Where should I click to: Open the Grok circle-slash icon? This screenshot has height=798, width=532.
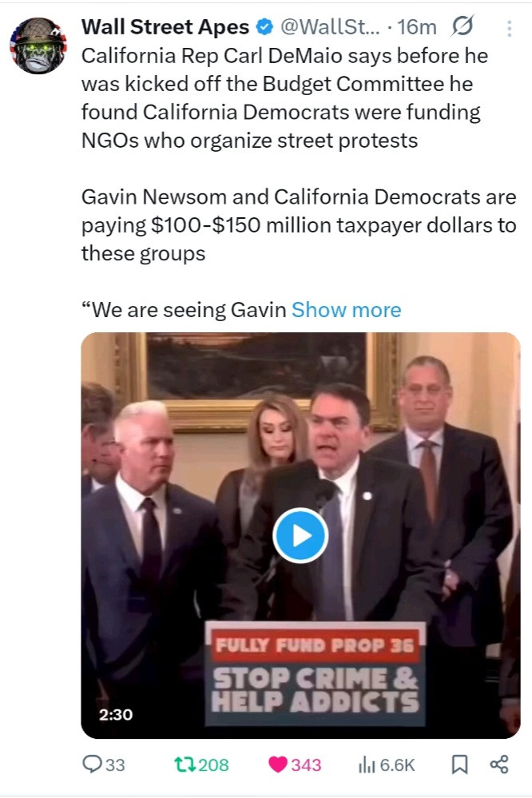tap(463, 26)
